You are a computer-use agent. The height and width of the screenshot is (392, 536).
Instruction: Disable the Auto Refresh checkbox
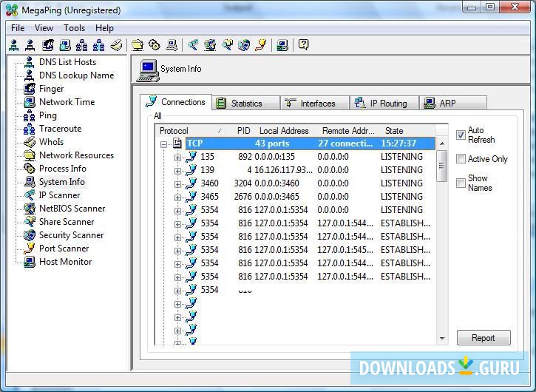tap(461, 135)
